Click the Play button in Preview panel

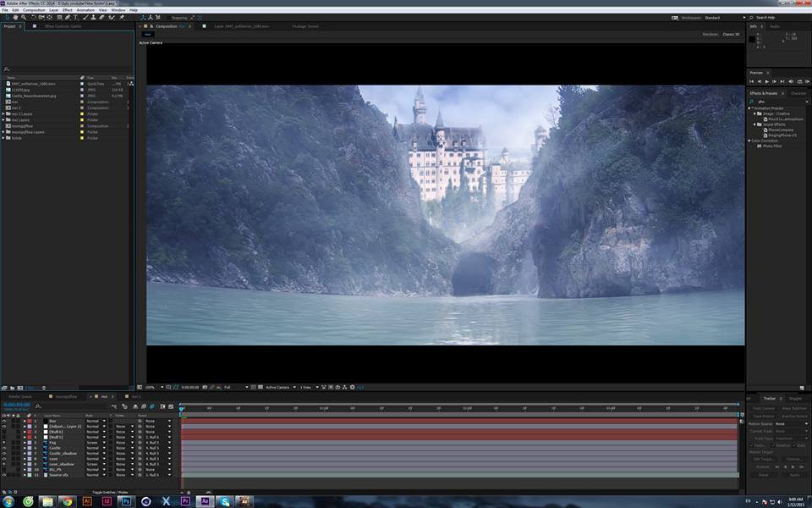tap(767, 81)
